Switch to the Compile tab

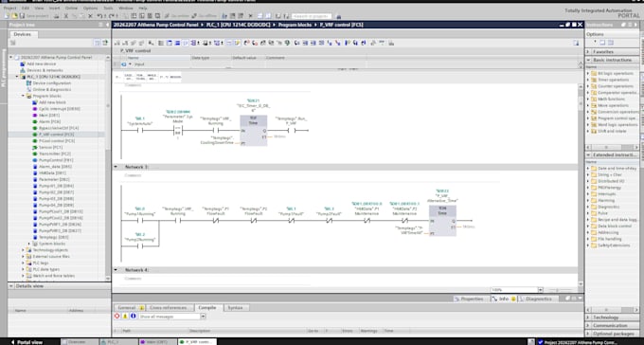click(x=207, y=308)
